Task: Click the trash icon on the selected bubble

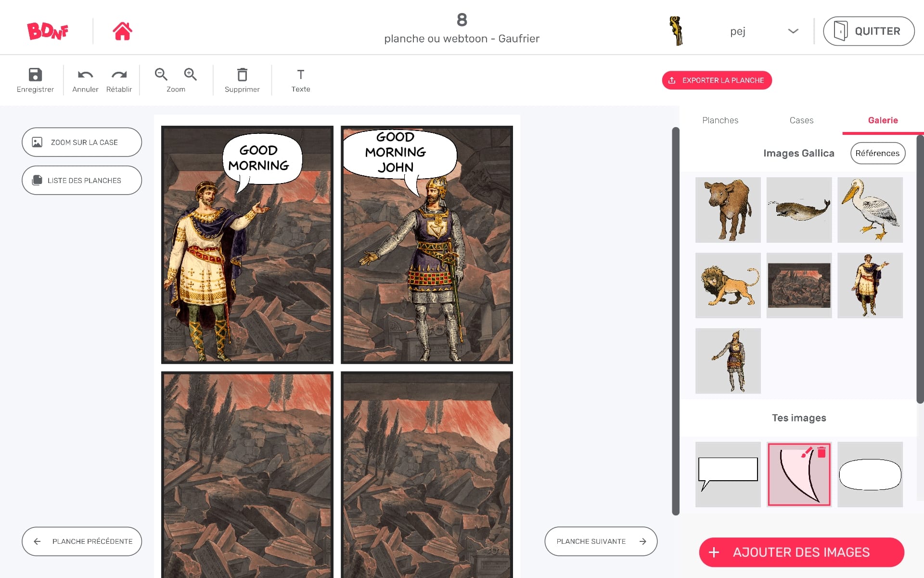Action: 821,452
